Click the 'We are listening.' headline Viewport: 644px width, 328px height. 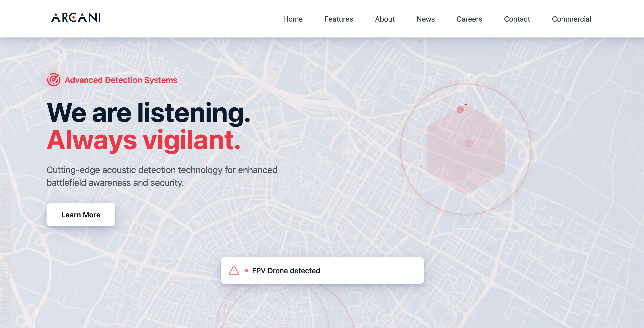coord(148,113)
